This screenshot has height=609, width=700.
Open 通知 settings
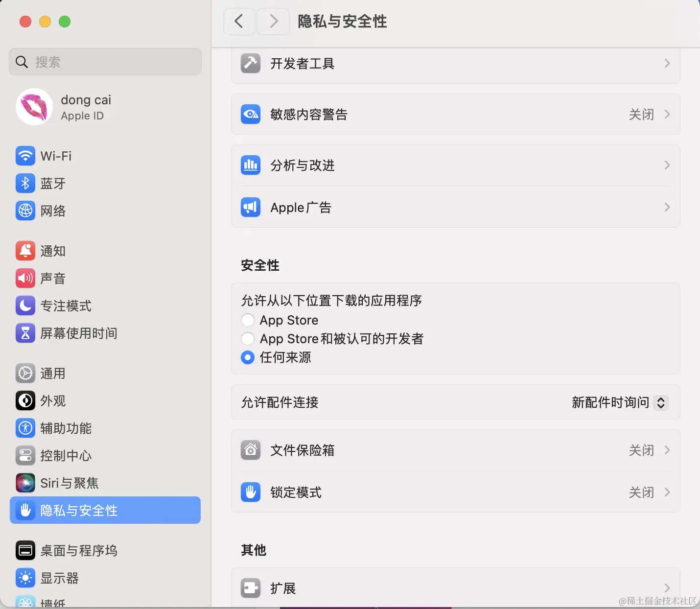pos(52,251)
